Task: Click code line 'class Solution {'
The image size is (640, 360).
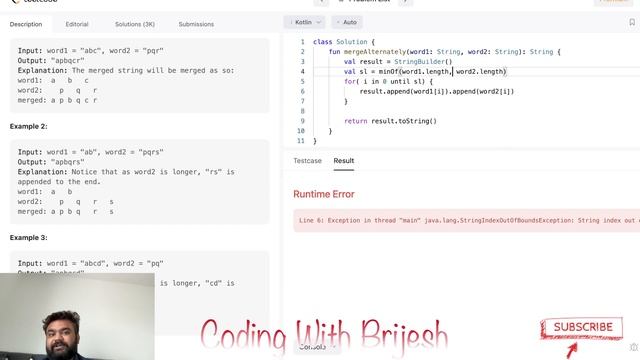Action: 344,42
